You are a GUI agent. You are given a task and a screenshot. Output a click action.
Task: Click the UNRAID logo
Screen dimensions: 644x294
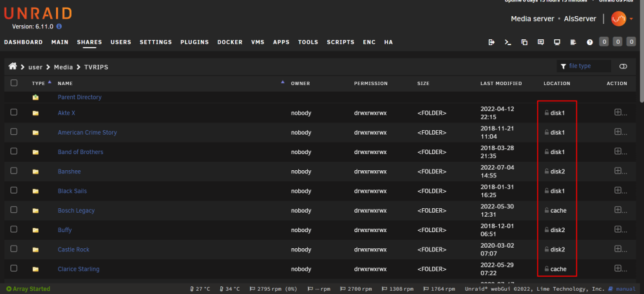point(38,14)
